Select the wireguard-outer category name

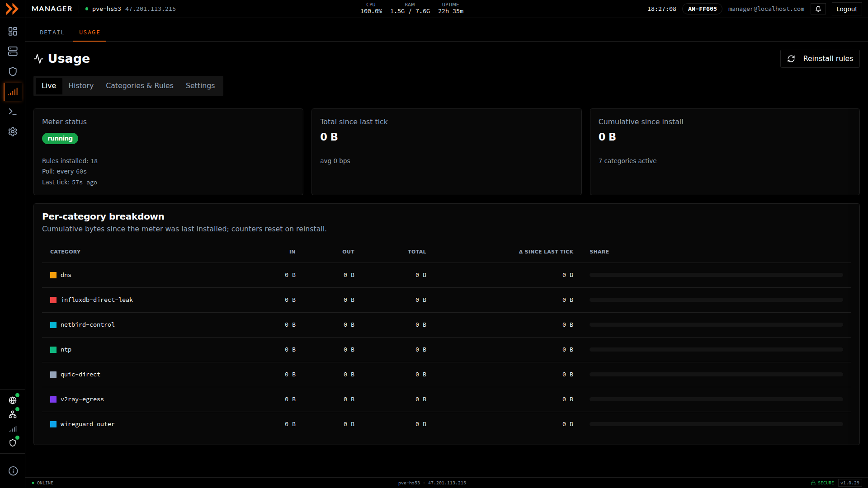click(88, 424)
